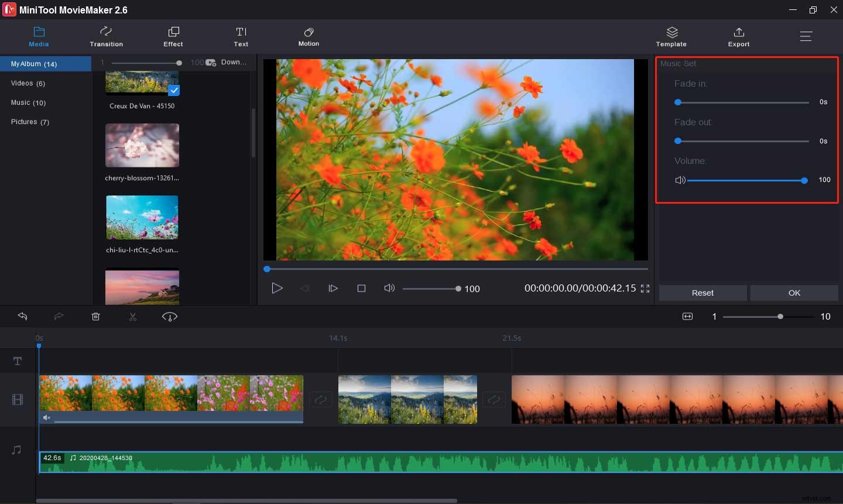Mute the first video clip's audio
843x504 pixels.
point(46,417)
